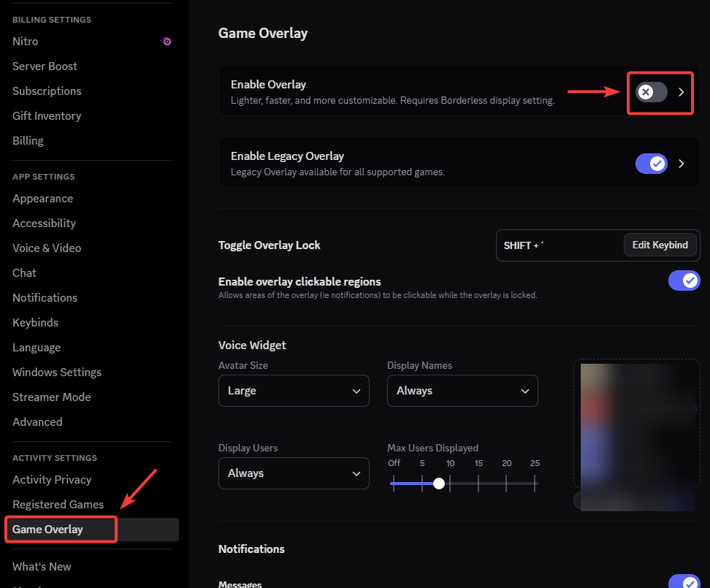Select Keybinds in the sidebar
Screen dimensions: 710x588
pos(35,323)
